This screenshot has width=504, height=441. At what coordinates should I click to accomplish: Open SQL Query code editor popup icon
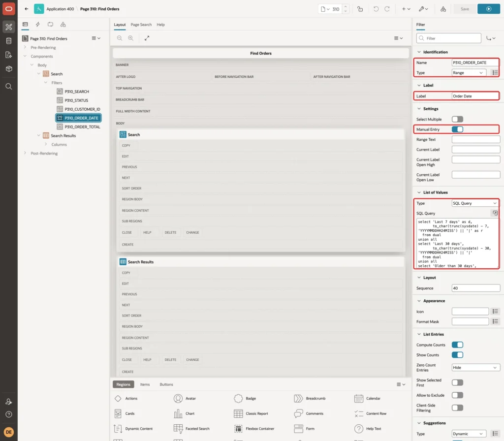click(x=495, y=213)
